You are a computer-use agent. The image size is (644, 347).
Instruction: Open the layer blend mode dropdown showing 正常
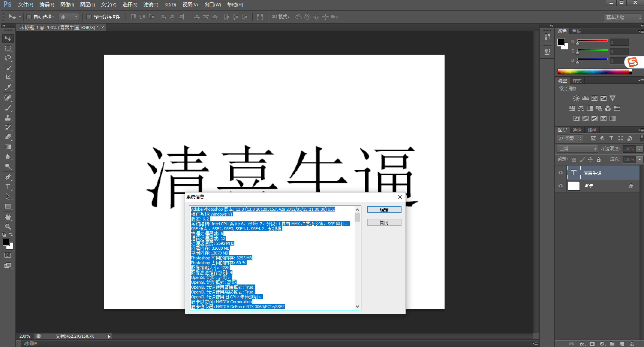(x=577, y=149)
